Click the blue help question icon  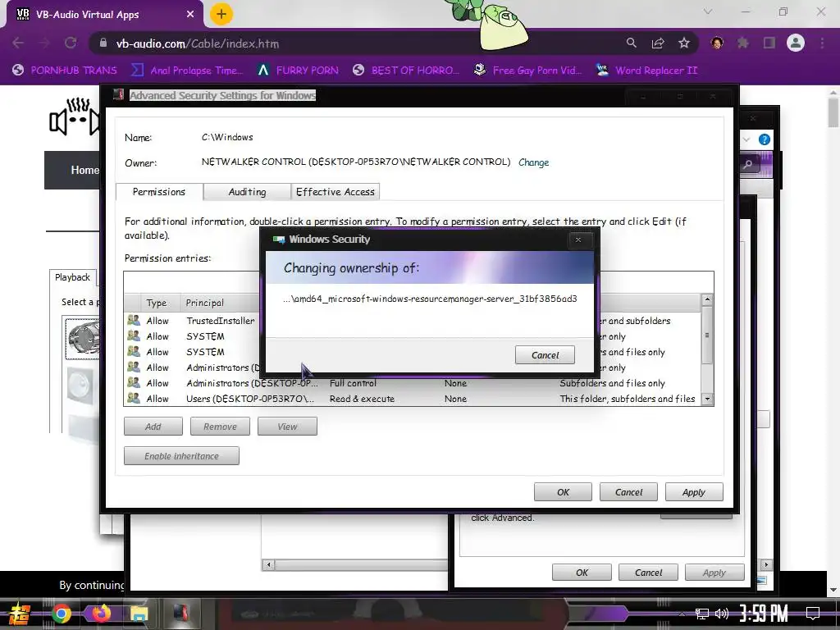[x=765, y=139]
